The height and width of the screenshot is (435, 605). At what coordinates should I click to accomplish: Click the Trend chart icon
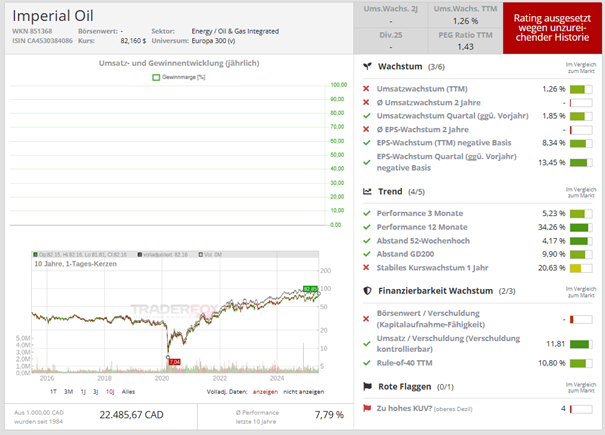coord(367,191)
